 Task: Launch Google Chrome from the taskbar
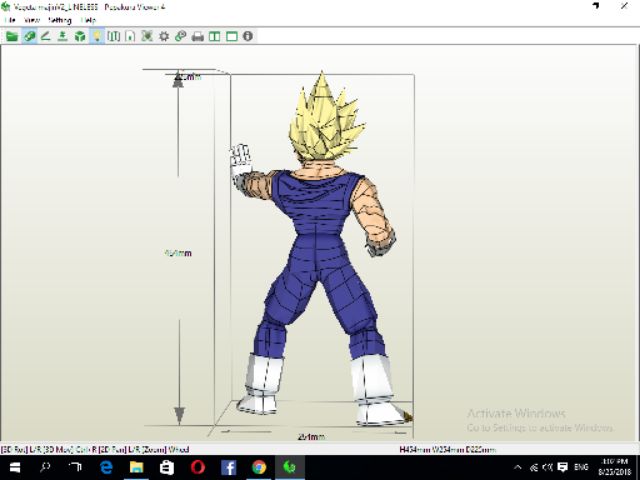(259, 467)
